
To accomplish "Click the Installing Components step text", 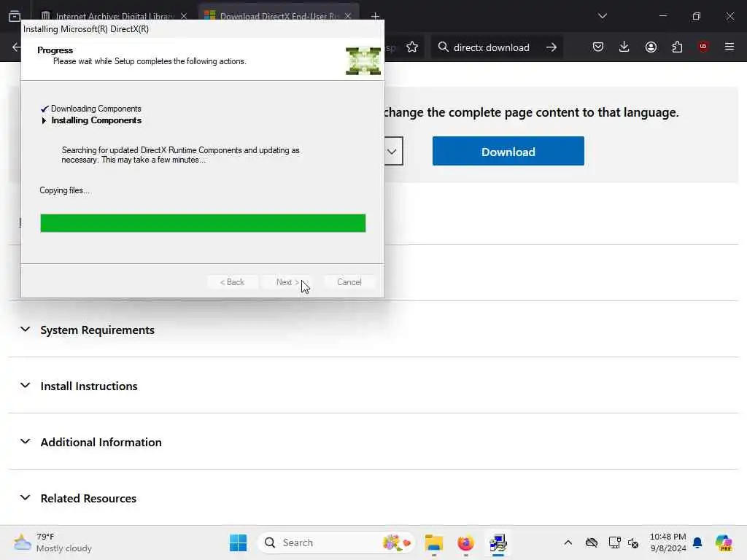I will click(96, 120).
